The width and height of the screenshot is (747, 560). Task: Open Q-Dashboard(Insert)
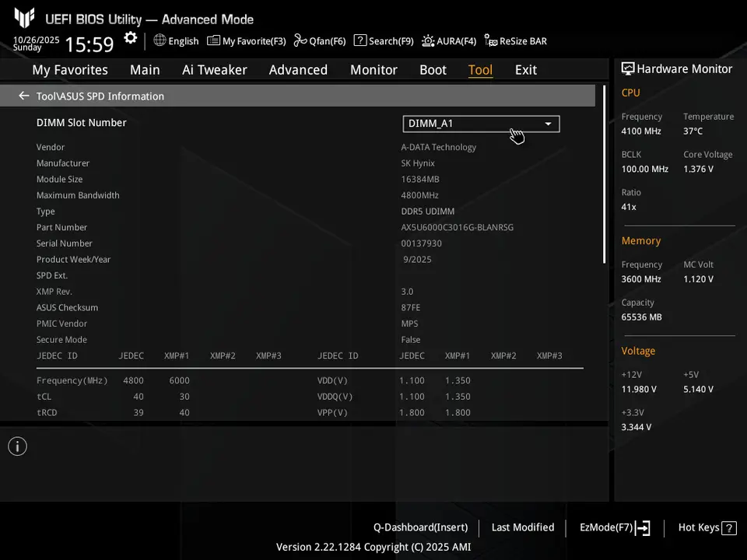[x=421, y=527]
